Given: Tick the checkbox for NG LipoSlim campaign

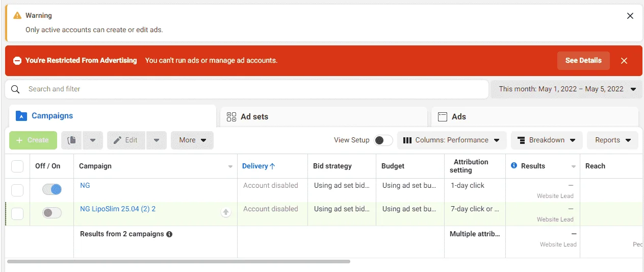Looking at the screenshot, I should click(17, 214).
